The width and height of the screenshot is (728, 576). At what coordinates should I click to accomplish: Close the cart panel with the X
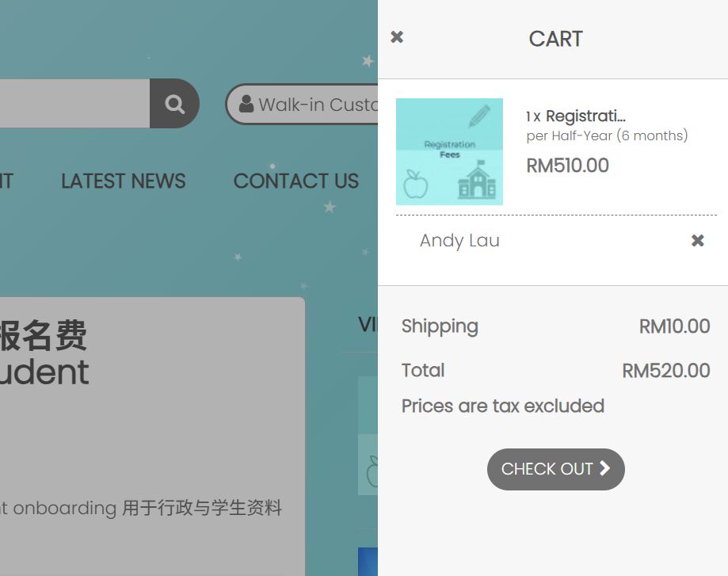coord(397,37)
